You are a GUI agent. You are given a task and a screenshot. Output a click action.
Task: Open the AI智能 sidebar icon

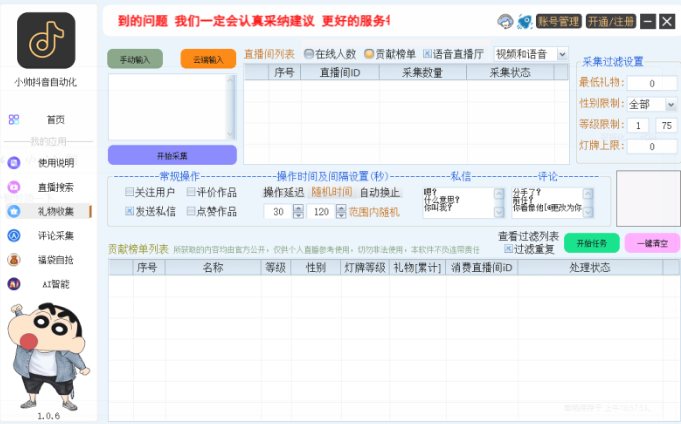pyautogui.click(x=14, y=284)
